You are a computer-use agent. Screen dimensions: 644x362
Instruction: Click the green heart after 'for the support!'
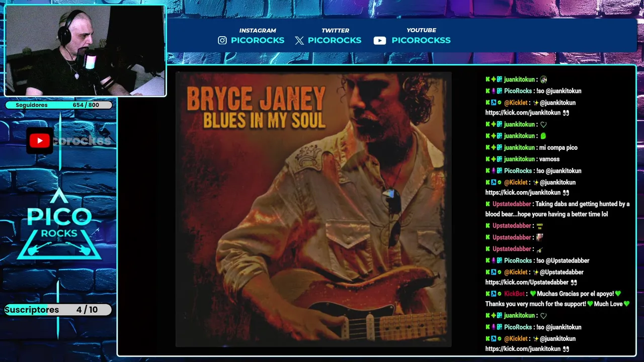[590, 304]
